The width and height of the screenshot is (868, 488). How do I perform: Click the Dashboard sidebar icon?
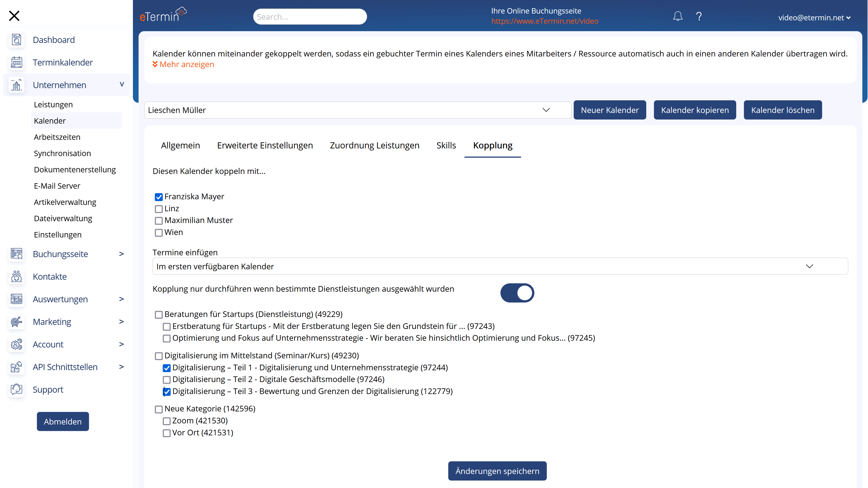(16, 39)
